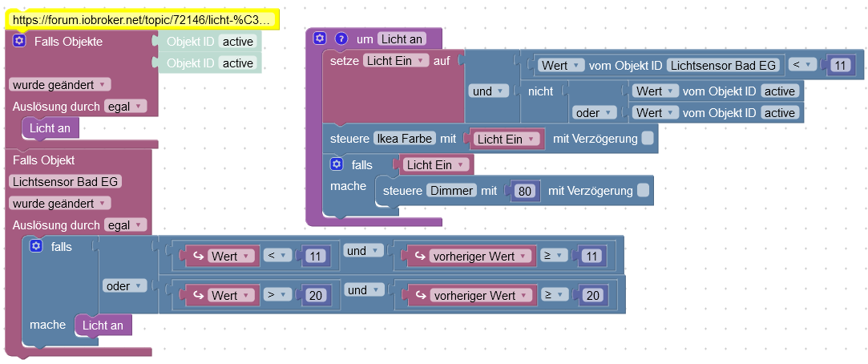Click 'steuere' label on Ikea Farbe block
This screenshot has width=868, height=364.
tap(349, 139)
